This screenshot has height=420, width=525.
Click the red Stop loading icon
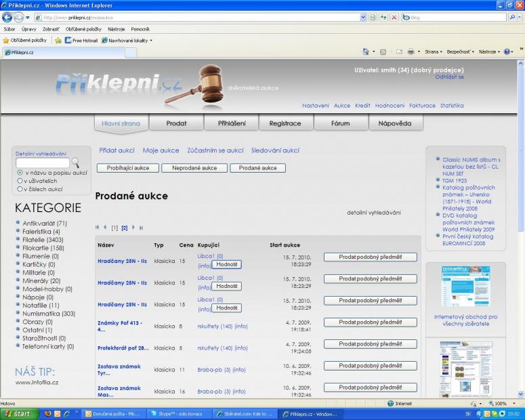394,18
